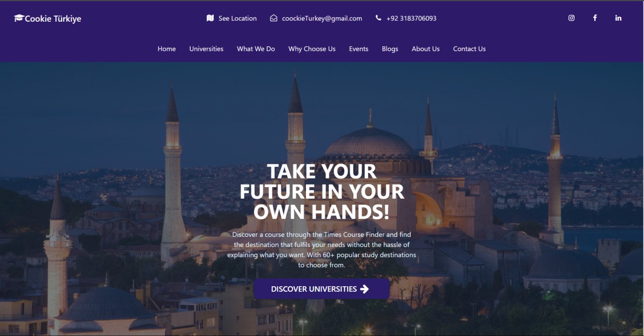Click the phone handset icon
The image size is (644, 336).
pos(378,18)
